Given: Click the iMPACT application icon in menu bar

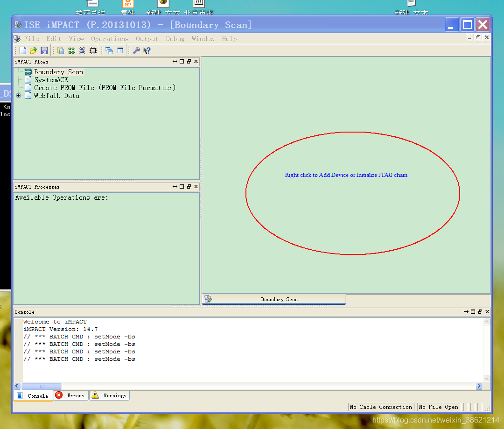Looking at the screenshot, I should tap(17, 39).
